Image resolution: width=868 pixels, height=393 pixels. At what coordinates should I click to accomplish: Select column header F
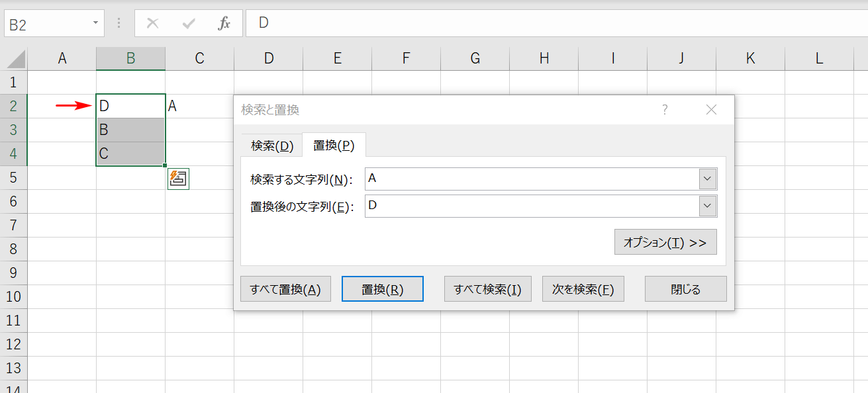coord(406,58)
